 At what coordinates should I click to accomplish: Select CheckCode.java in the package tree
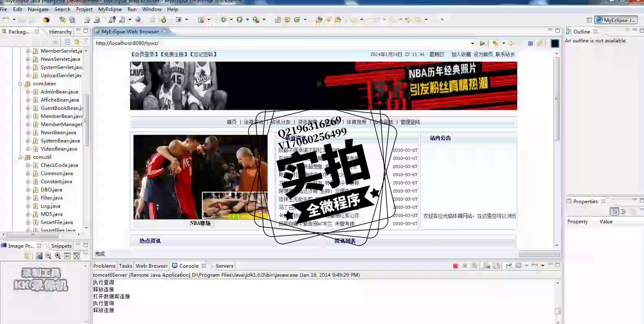tap(59, 165)
